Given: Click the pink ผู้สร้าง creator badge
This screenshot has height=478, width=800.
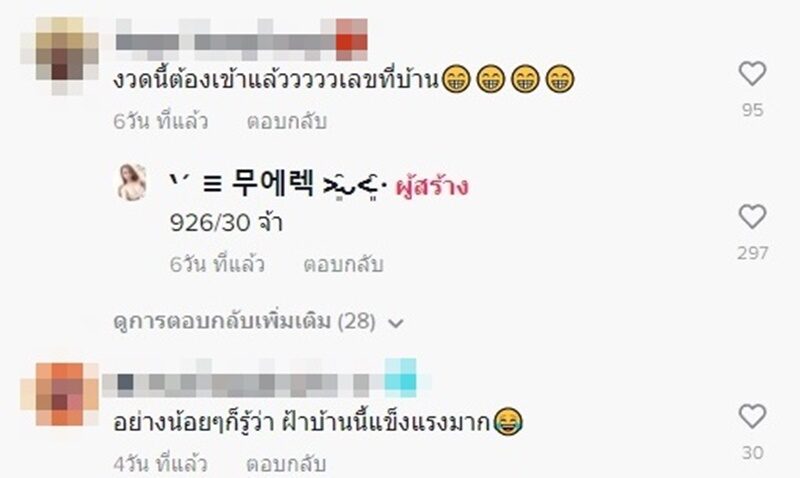Looking at the screenshot, I should click(x=432, y=186).
